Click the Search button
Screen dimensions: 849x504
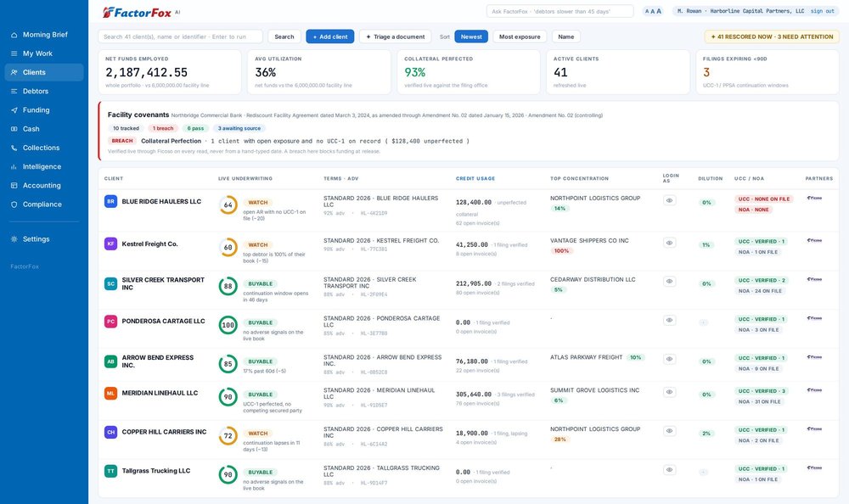(284, 36)
